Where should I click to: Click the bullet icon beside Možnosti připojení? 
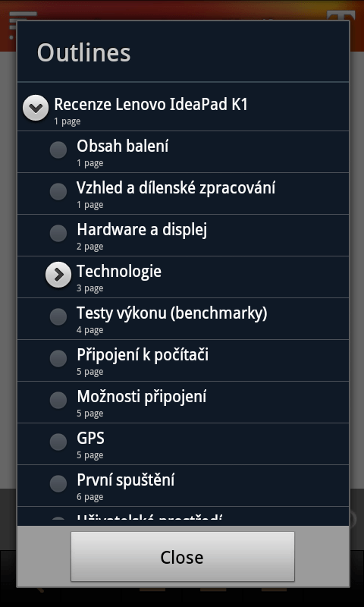58,400
